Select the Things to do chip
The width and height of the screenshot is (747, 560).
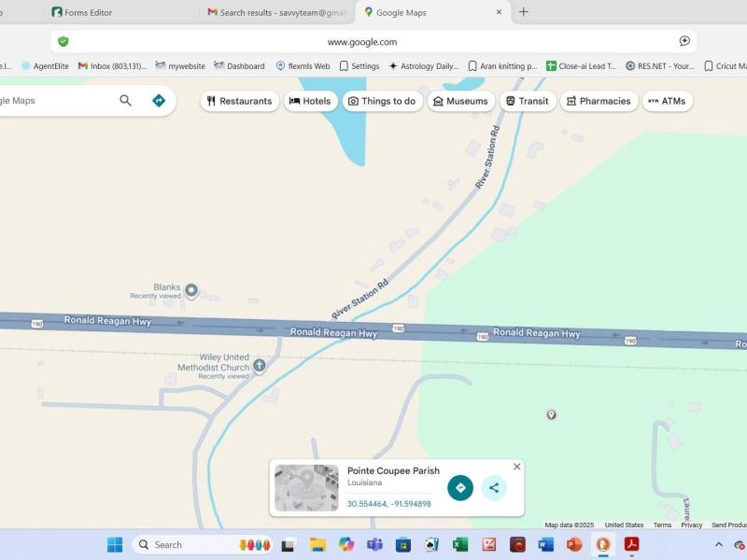tap(382, 101)
